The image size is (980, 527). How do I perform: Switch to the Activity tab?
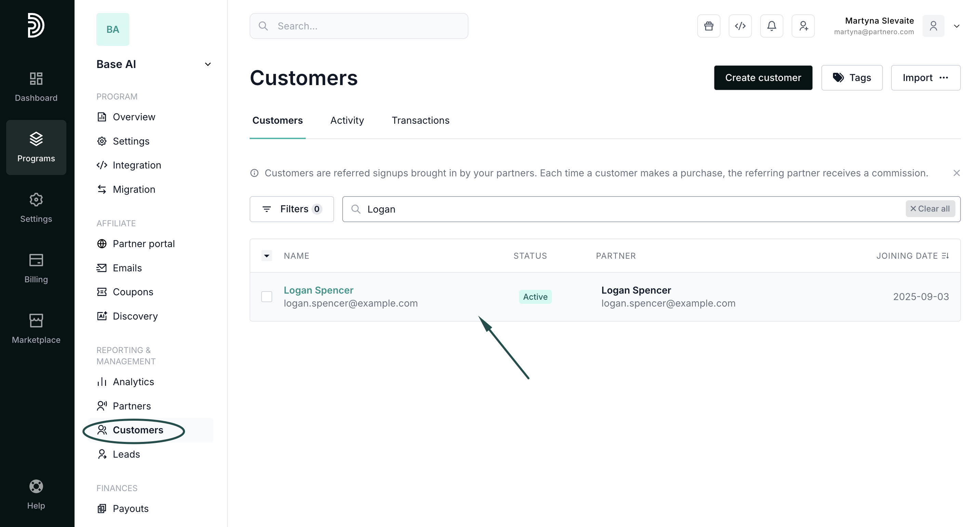(347, 121)
